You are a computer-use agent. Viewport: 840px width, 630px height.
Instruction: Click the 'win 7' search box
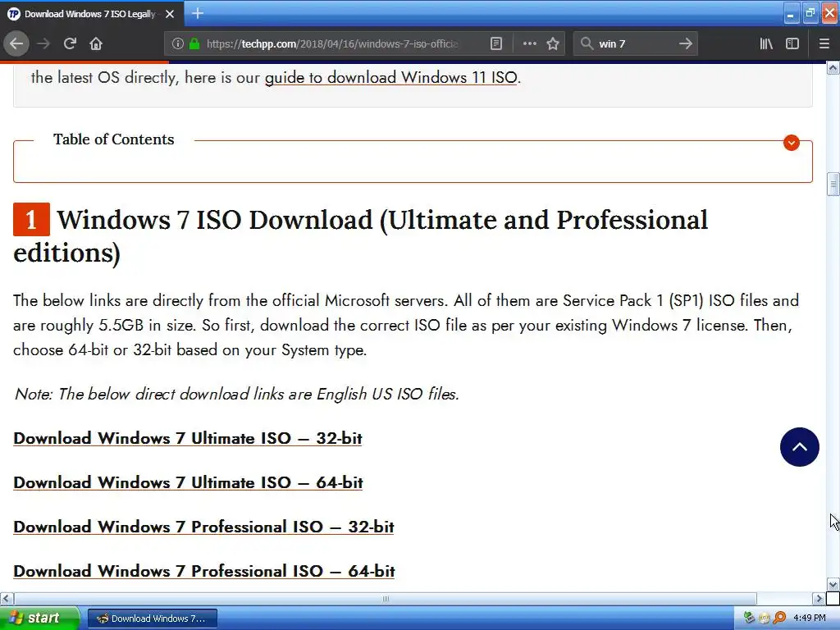pyautogui.click(x=636, y=43)
